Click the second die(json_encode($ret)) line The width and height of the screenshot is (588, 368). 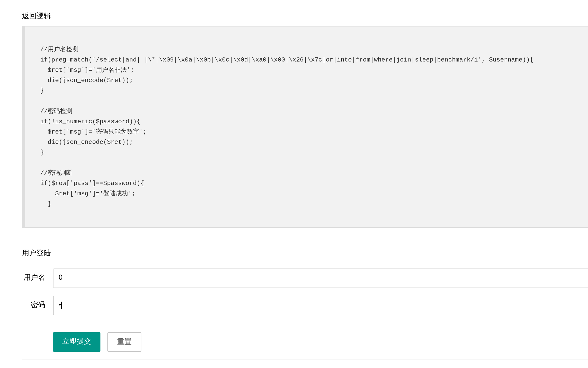click(90, 142)
